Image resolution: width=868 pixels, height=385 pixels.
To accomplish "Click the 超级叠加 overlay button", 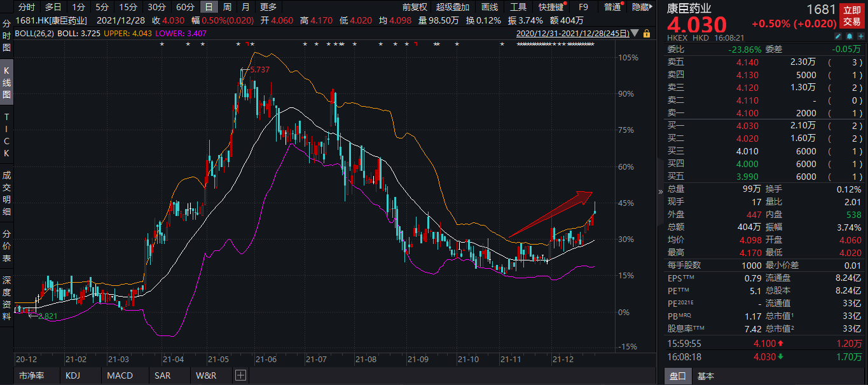I will coord(453,7).
